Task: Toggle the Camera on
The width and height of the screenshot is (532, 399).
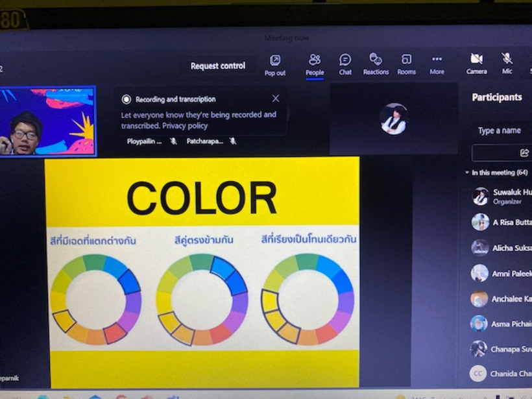Action: [x=476, y=64]
